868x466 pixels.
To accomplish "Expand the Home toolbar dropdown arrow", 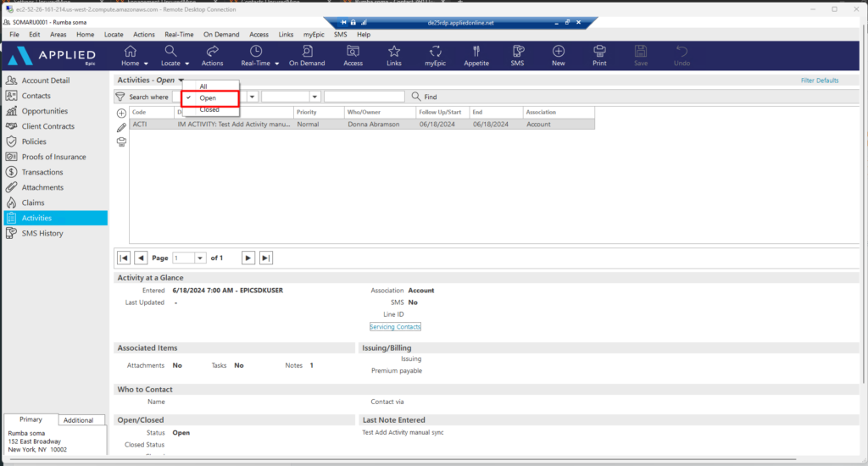I will point(146,64).
